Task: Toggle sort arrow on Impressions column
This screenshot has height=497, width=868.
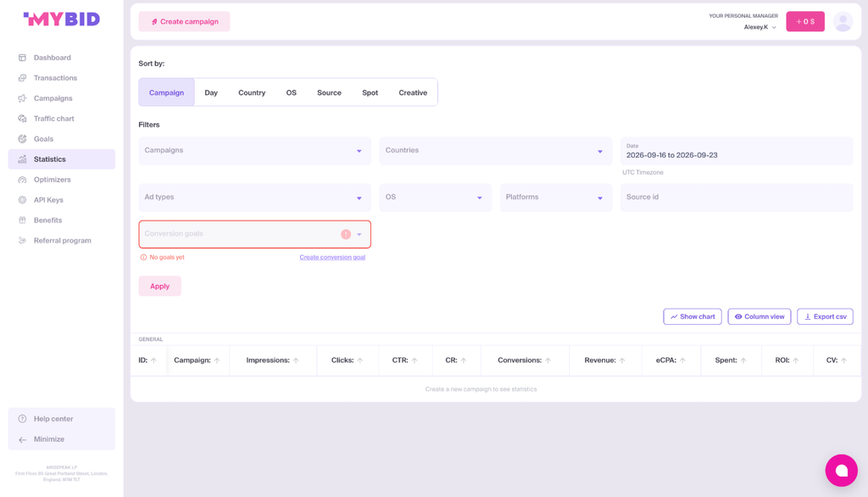Action: [296, 360]
